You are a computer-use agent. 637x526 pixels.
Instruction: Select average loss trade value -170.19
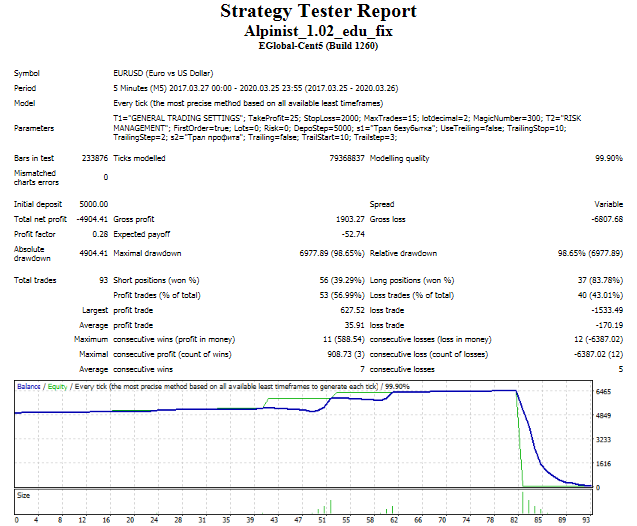[x=609, y=325]
